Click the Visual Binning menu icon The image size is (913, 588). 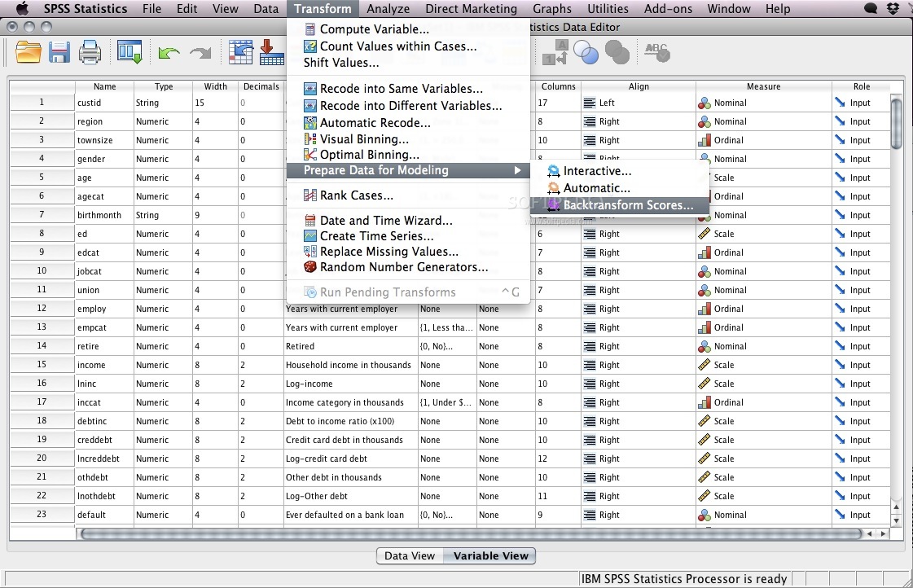coord(310,139)
